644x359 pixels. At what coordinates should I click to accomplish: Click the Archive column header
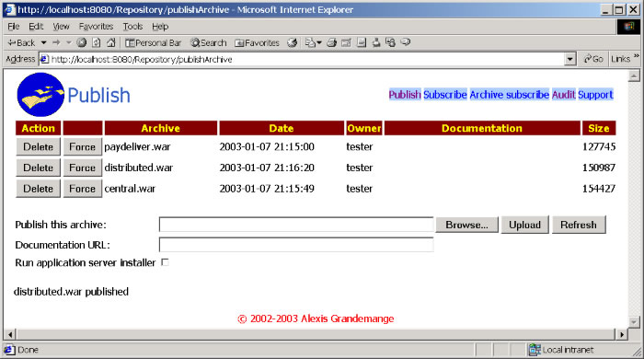tap(161, 128)
